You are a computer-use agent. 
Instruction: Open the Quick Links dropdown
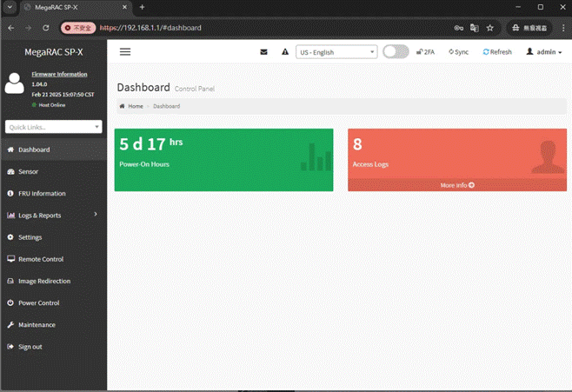[54, 127]
